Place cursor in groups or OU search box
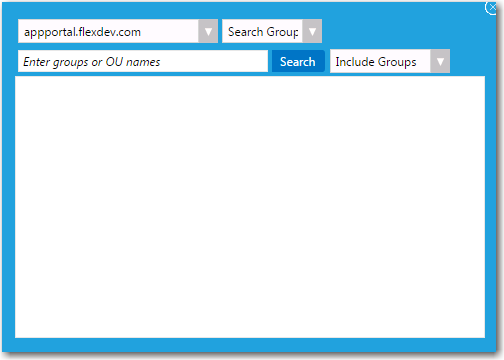The width and height of the screenshot is (504, 360). 143,61
